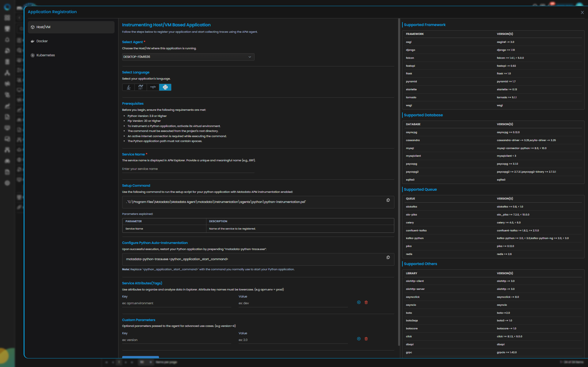Select Node.js as the application language

[153, 87]
